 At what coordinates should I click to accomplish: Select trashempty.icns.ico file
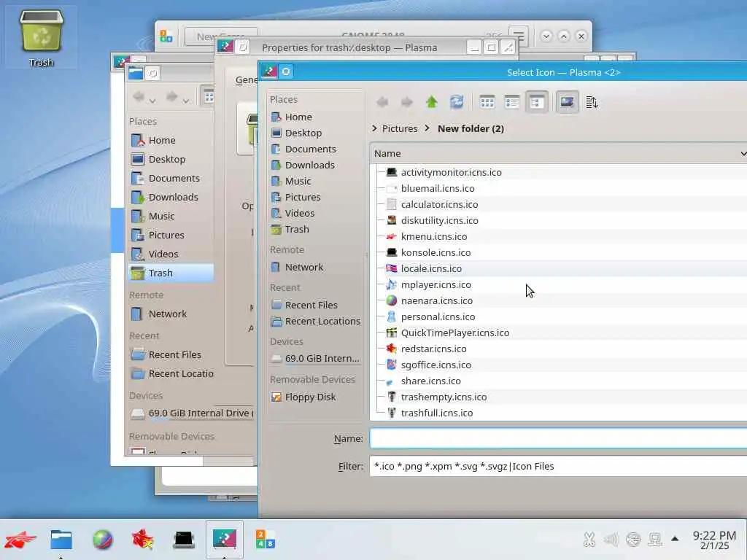tap(444, 397)
